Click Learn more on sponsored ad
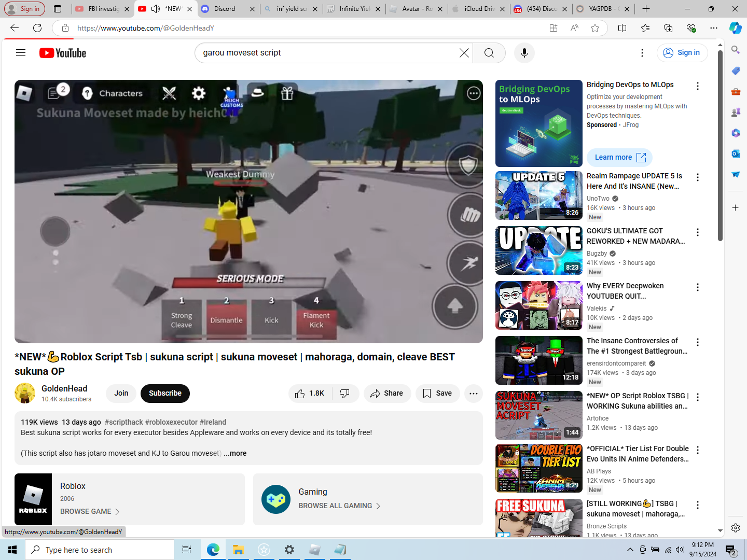Screen dimensions: 747x560 (x=620, y=158)
